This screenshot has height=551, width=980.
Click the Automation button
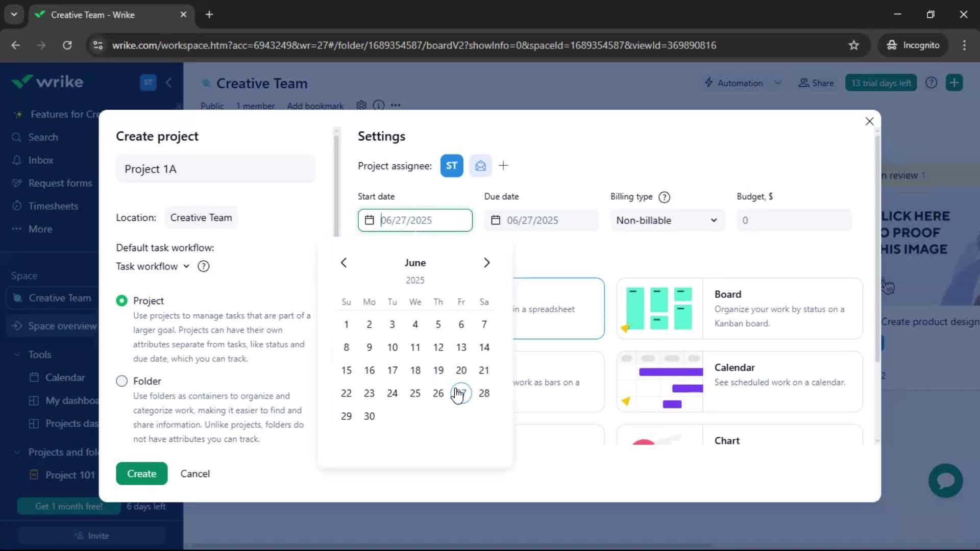coord(734,83)
